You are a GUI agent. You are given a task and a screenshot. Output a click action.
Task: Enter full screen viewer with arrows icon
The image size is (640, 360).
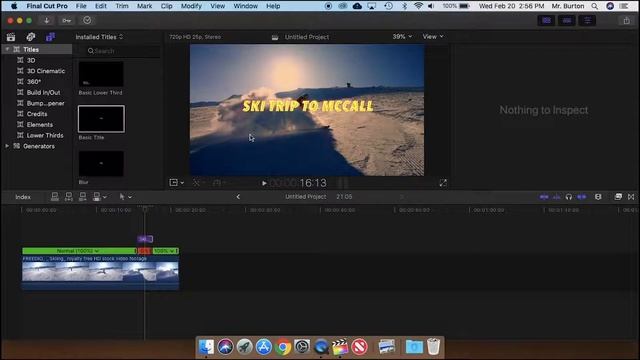click(443, 183)
